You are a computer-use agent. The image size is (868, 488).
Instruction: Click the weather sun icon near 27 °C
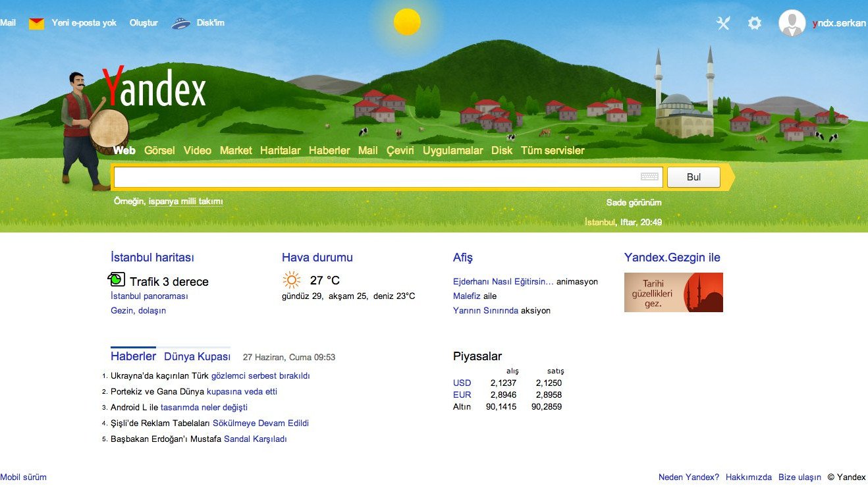coord(290,280)
